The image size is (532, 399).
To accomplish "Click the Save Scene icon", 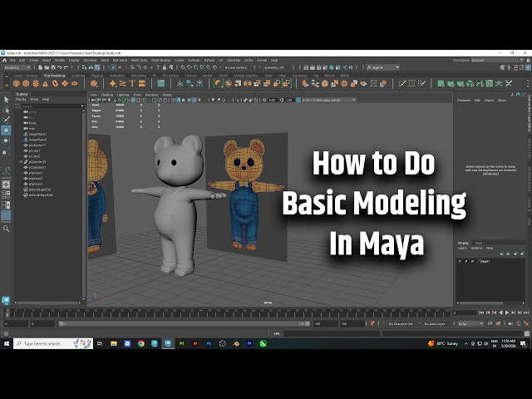I will tap(53, 67).
